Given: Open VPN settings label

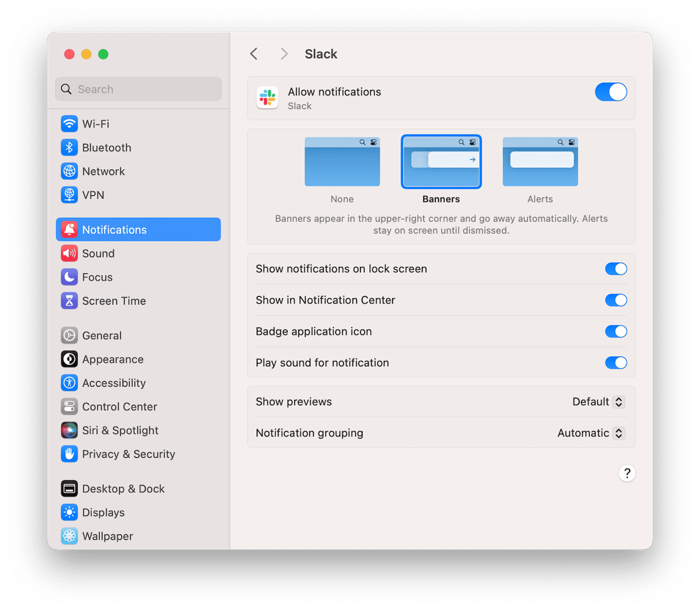Looking at the screenshot, I should click(93, 195).
